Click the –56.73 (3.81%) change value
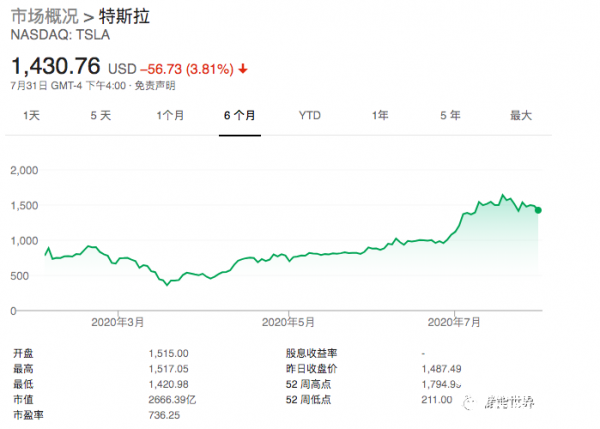Screen dimensions: 600x429 [187, 69]
